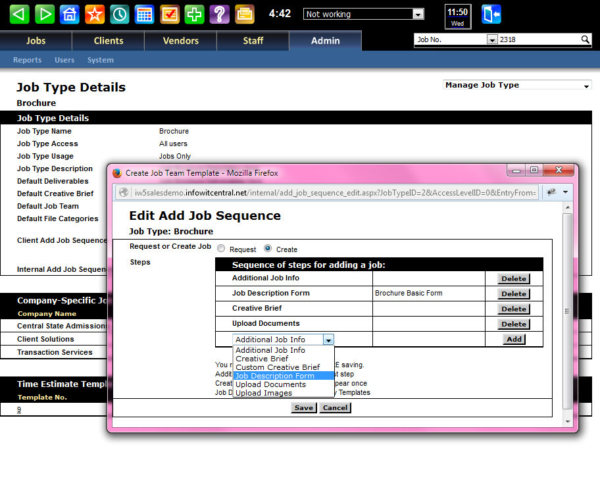
Task: Click the popup address bar URL
Action: [x=335, y=192]
